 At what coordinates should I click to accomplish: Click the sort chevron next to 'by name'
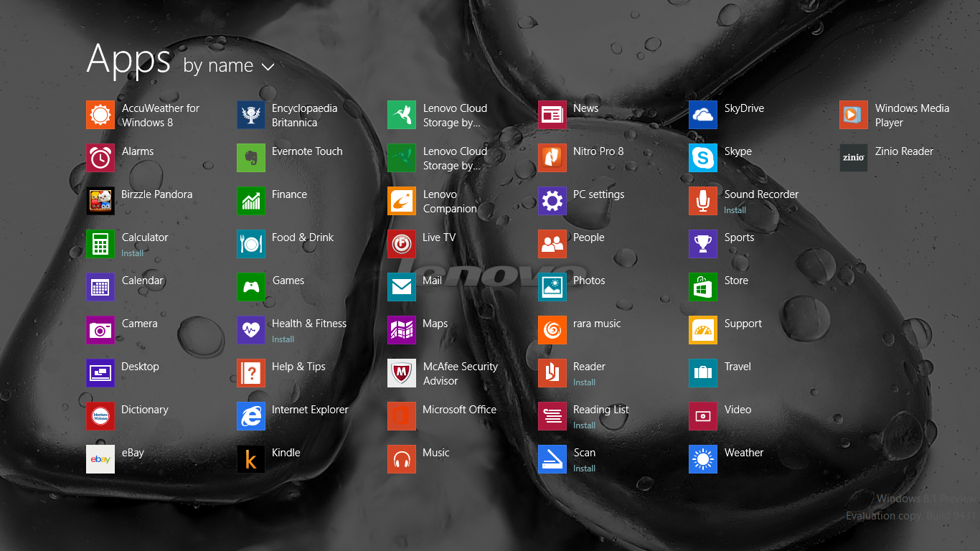click(268, 67)
